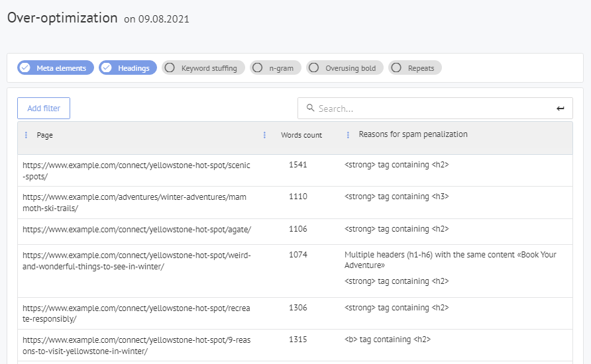The width and height of the screenshot is (591, 364).
Task: Disable the Headings filter
Action: 128,68
